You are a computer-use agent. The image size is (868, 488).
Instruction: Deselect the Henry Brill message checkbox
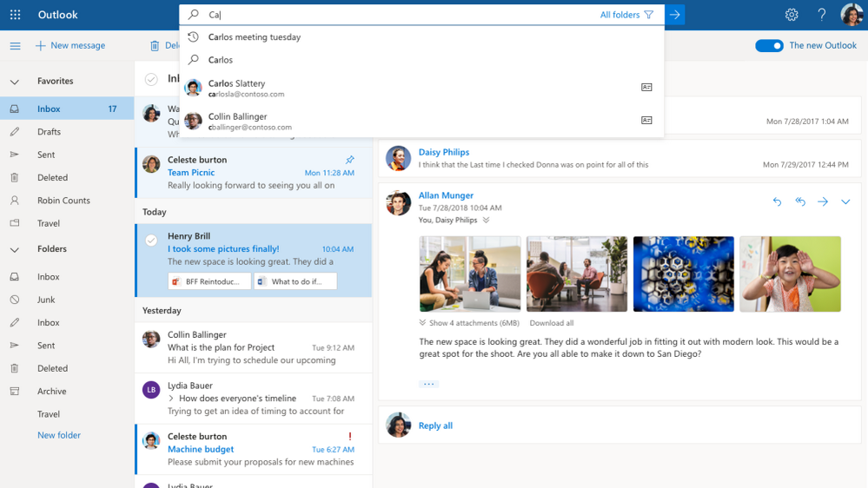[151, 241]
